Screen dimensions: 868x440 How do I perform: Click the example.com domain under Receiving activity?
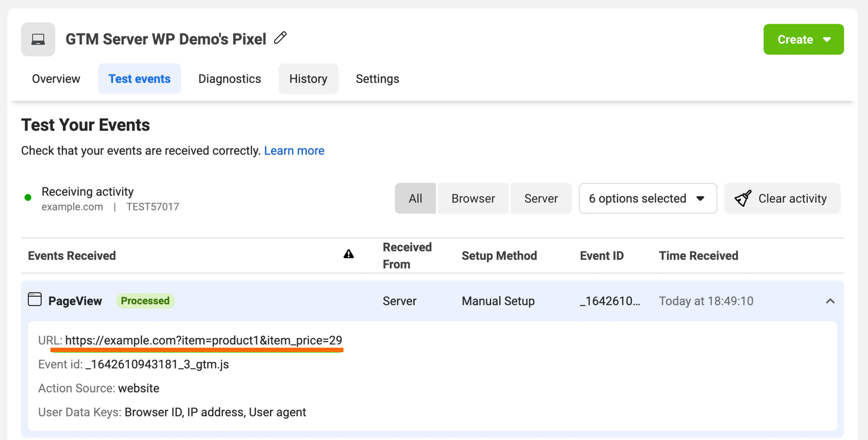pos(72,207)
